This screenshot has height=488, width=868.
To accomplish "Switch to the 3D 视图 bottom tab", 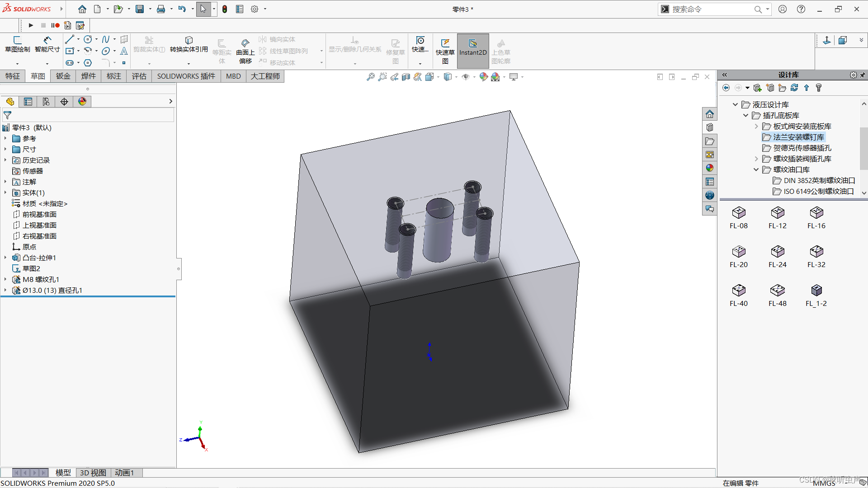I will [x=93, y=473].
